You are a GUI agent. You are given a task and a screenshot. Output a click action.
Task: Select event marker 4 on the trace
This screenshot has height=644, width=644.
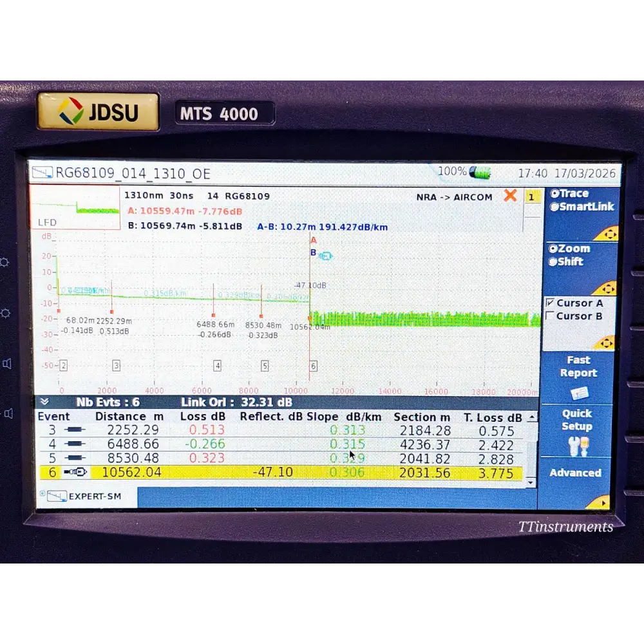click(x=217, y=366)
